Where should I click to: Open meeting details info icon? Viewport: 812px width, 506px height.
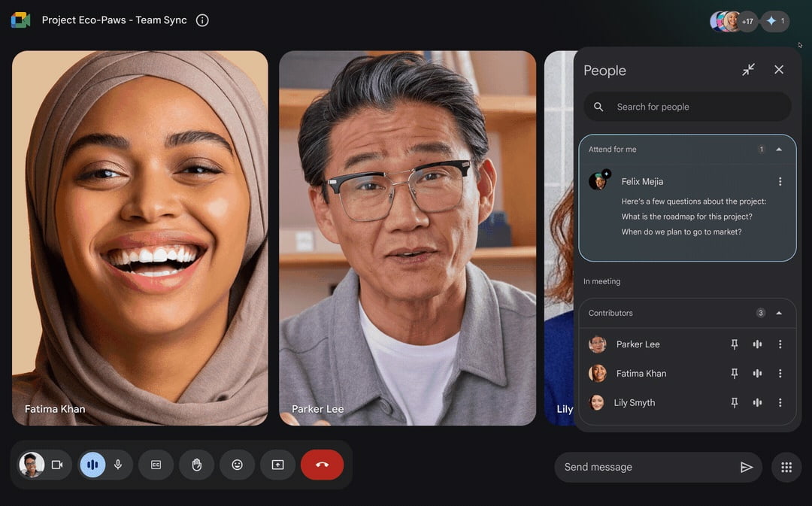coord(201,20)
